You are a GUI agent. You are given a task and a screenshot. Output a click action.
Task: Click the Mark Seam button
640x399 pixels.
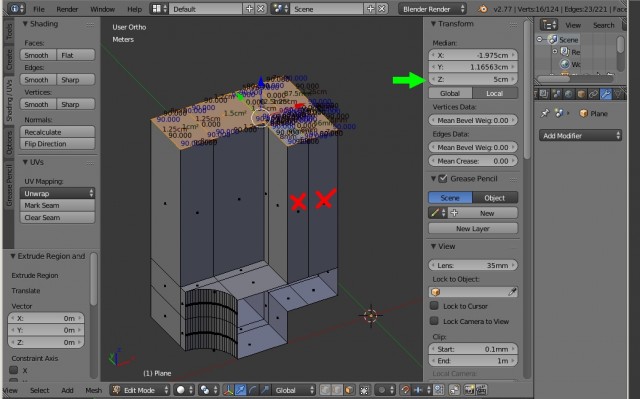[x=57, y=205]
